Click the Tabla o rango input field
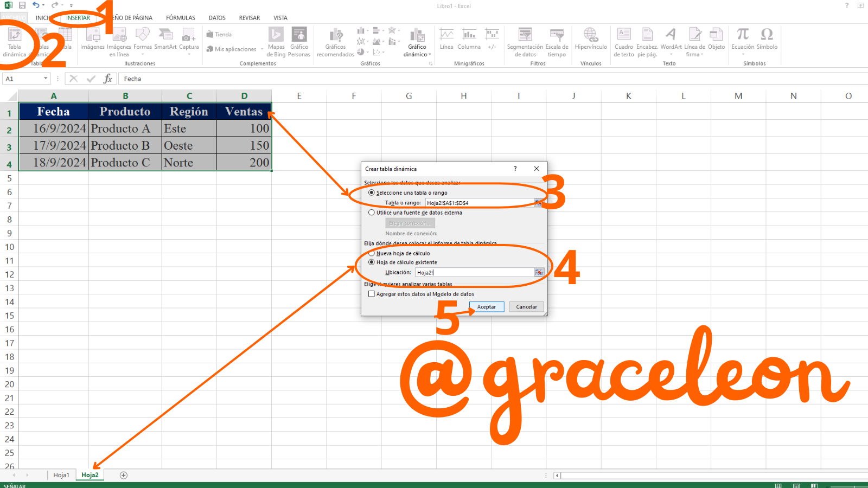Image resolution: width=868 pixels, height=488 pixels. [x=480, y=203]
